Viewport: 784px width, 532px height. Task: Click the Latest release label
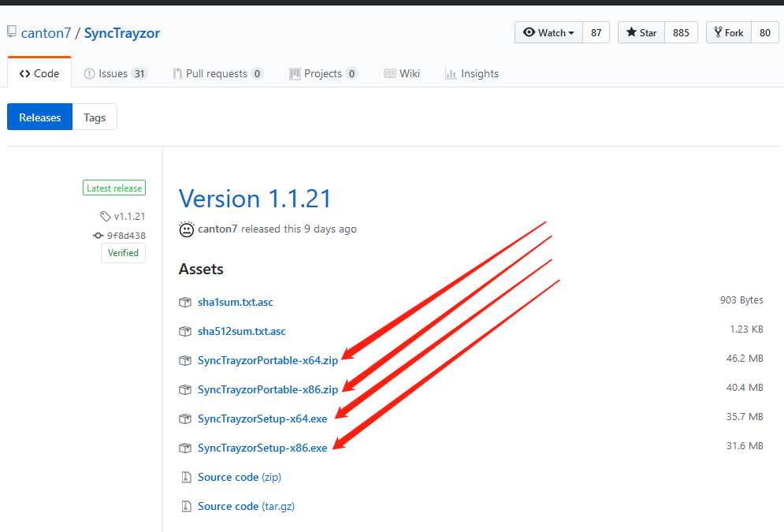[114, 188]
